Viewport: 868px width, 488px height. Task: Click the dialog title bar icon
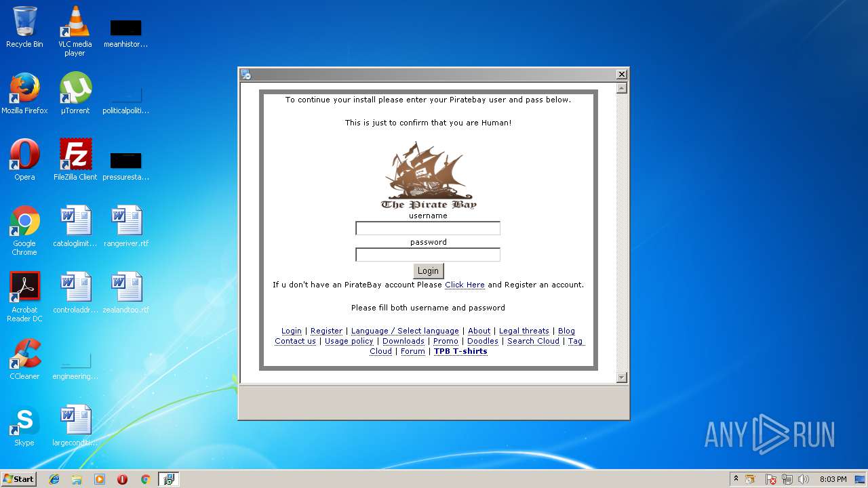tap(246, 75)
